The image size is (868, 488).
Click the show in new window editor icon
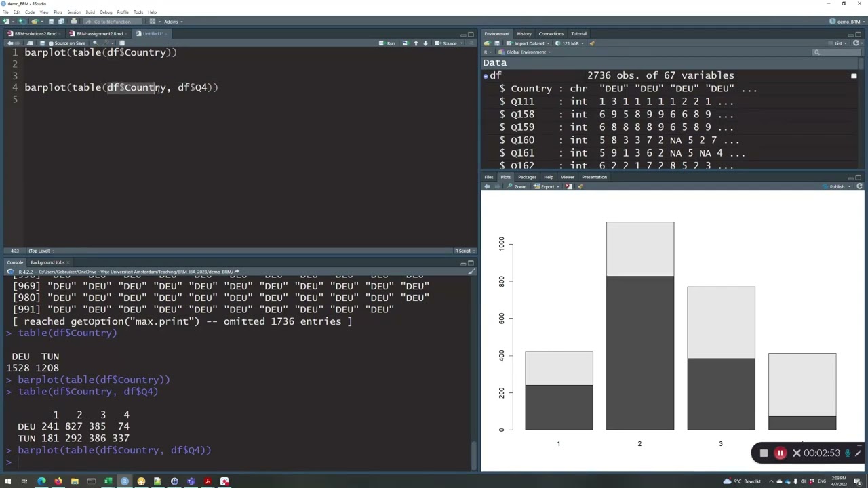pyautogui.click(x=30, y=43)
